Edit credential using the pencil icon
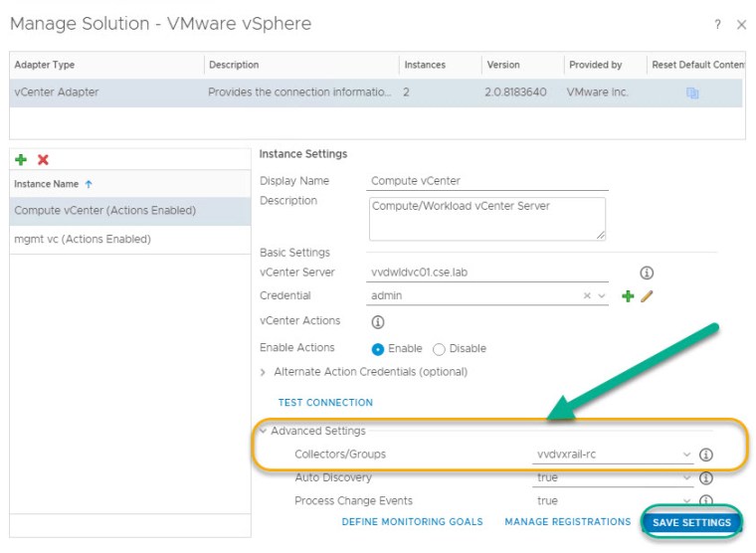Image resolution: width=756 pixels, height=553 pixels. pyautogui.click(x=647, y=296)
